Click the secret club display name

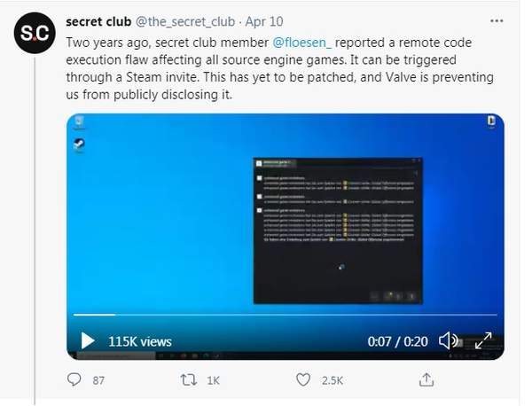point(98,21)
